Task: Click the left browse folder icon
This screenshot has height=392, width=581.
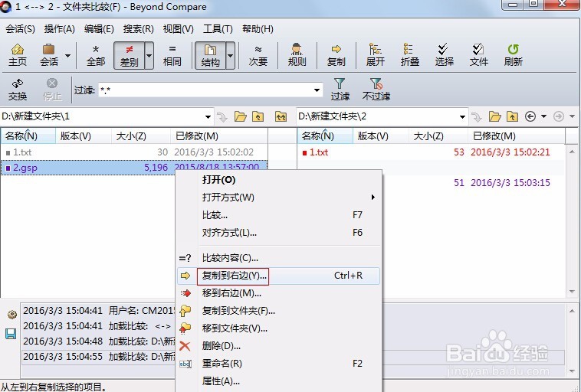Action: point(241,117)
